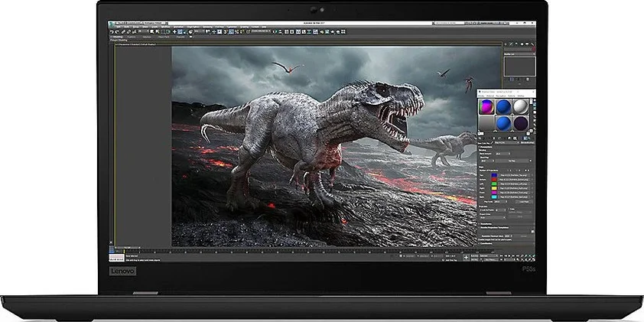Click the top-row blue material sample sphere
This screenshot has width=644, height=322.
[503, 106]
